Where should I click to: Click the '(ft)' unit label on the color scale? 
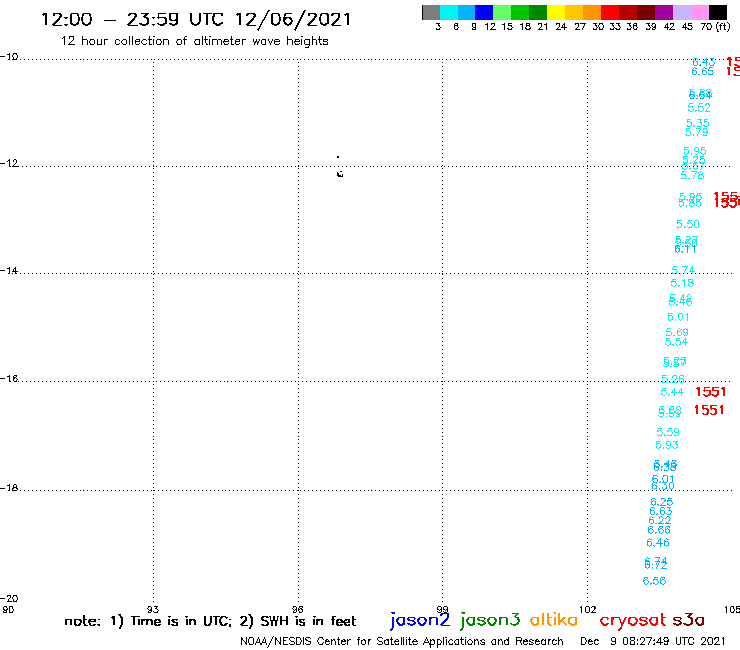723,27
